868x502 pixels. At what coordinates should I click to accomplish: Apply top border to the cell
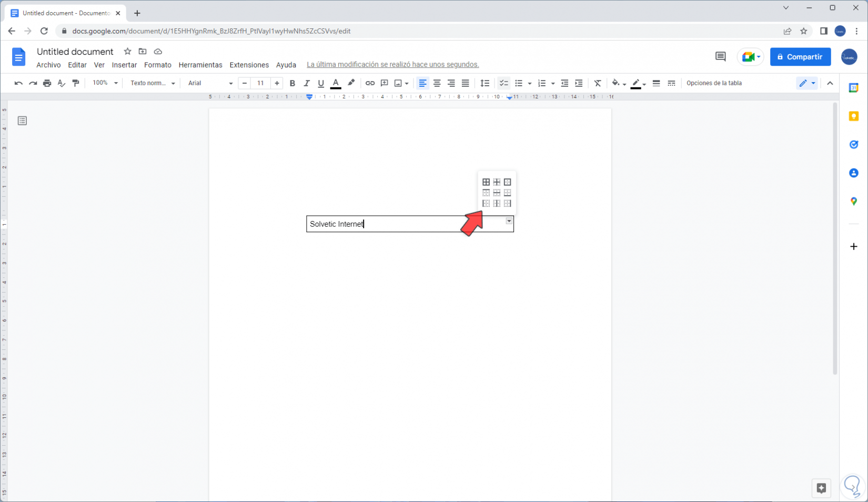(x=486, y=193)
